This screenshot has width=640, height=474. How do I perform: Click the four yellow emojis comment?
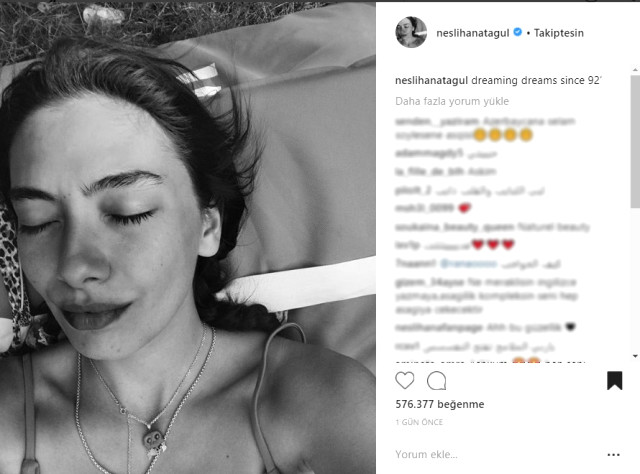[x=485, y=128]
